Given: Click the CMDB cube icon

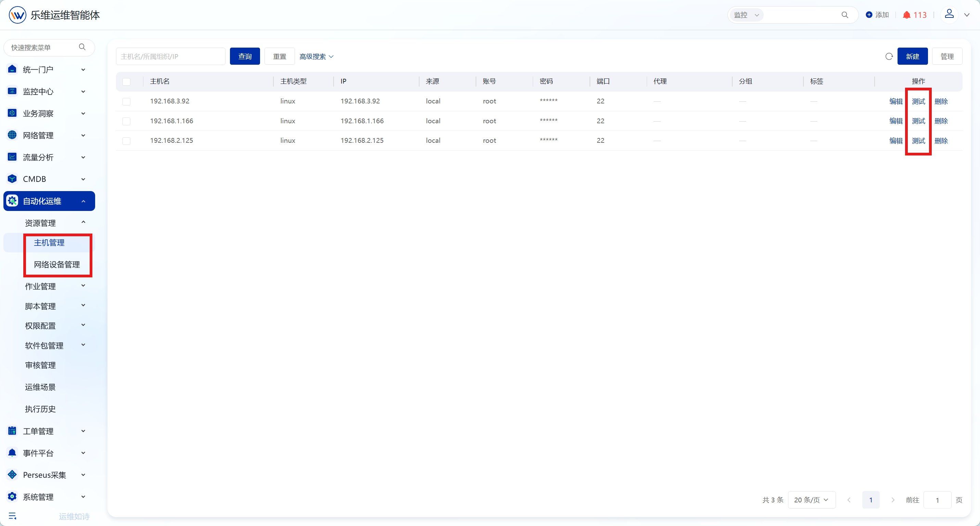Looking at the screenshot, I should click(x=12, y=178).
